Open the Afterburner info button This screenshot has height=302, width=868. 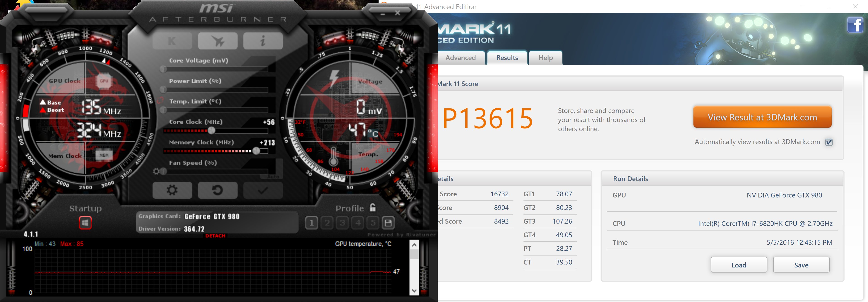click(263, 41)
